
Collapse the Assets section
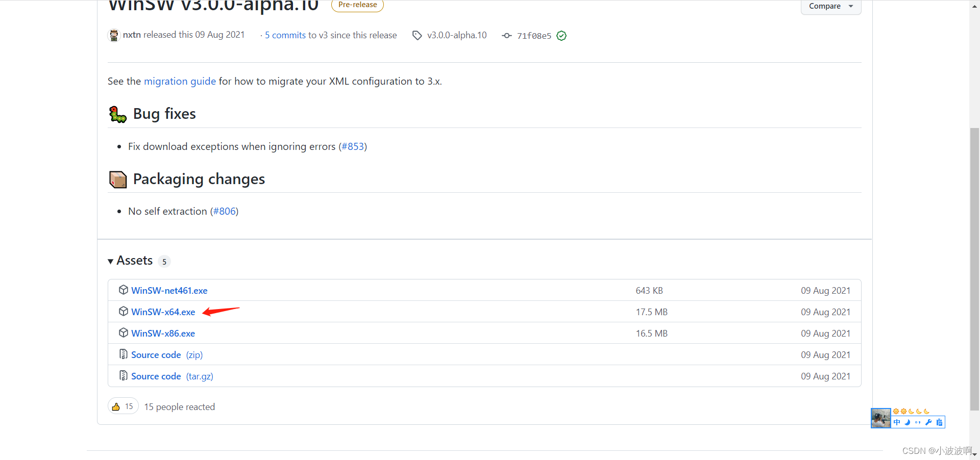[130, 261]
